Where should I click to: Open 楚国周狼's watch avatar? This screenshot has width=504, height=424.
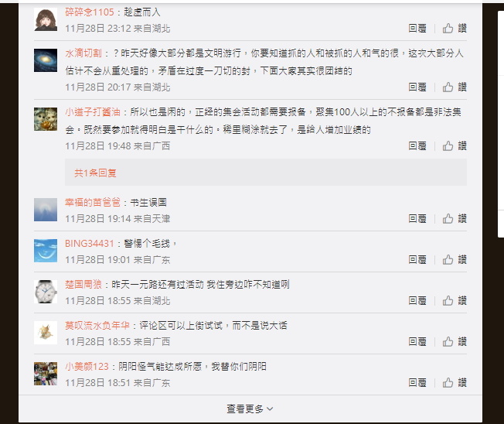click(46, 292)
